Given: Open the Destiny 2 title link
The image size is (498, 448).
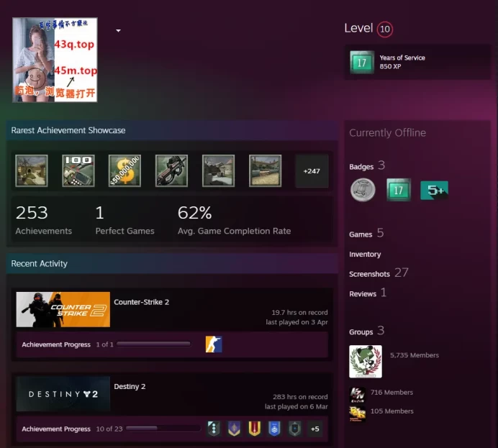Looking at the screenshot, I should (x=130, y=386).
